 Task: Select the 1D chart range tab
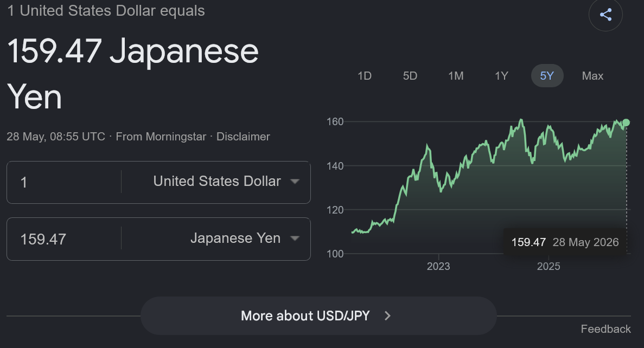click(364, 76)
